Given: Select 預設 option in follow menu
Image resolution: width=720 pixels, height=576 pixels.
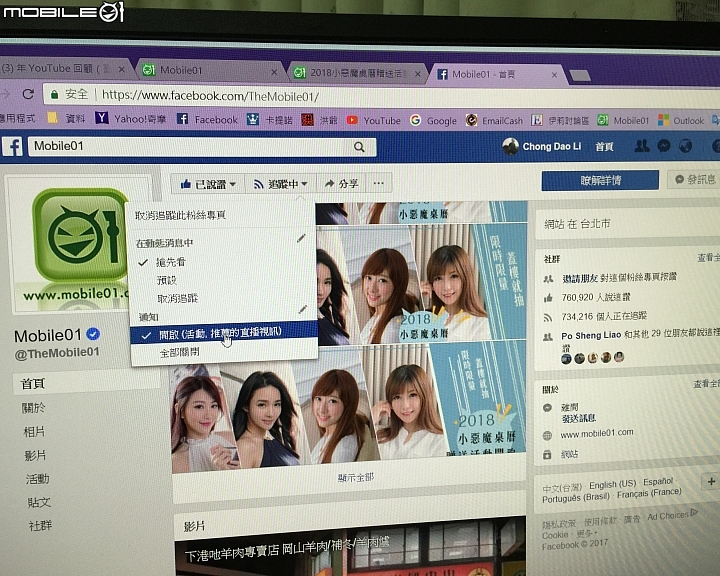Looking at the screenshot, I should [x=166, y=280].
